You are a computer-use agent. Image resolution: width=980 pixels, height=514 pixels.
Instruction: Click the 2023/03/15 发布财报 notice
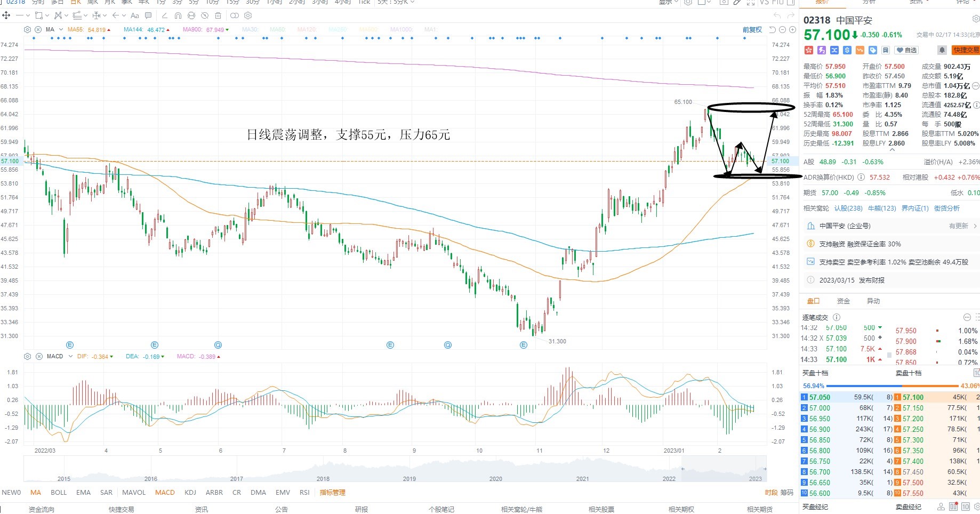tap(891, 280)
